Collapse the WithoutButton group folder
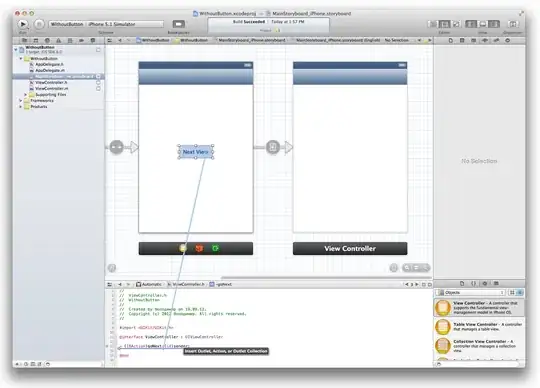 (x=21, y=59)
